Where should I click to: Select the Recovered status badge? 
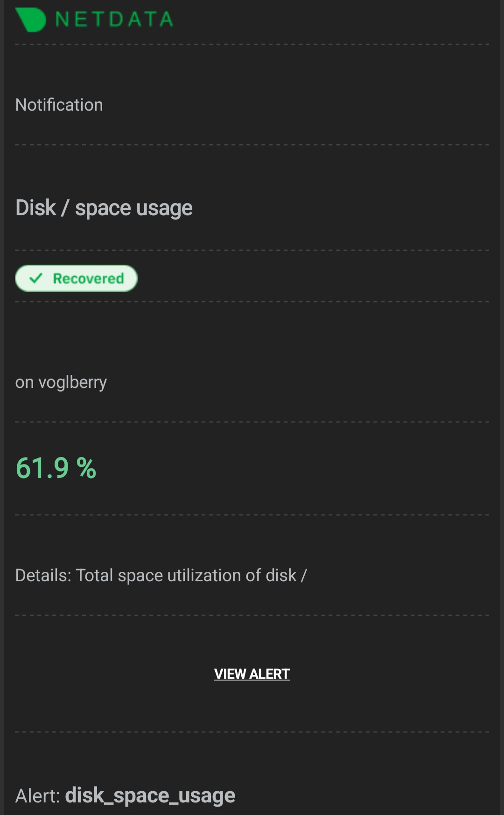[x=77, y=279]
